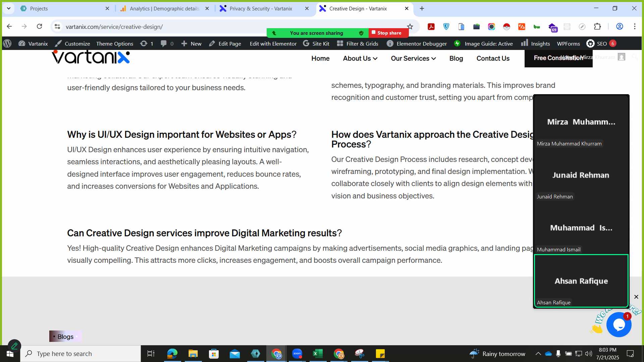Open the Chrome profile avatar
The image size is (644, 362).
(620, 26)
